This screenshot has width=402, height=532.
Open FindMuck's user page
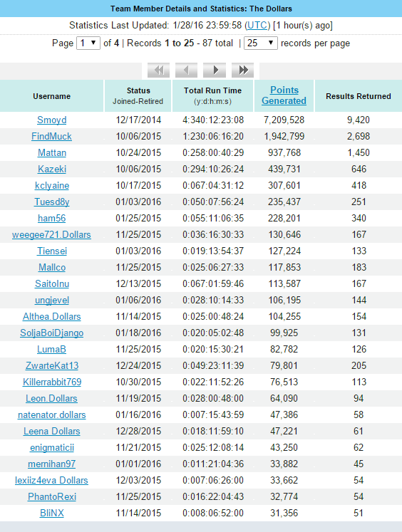click(51, 137)
